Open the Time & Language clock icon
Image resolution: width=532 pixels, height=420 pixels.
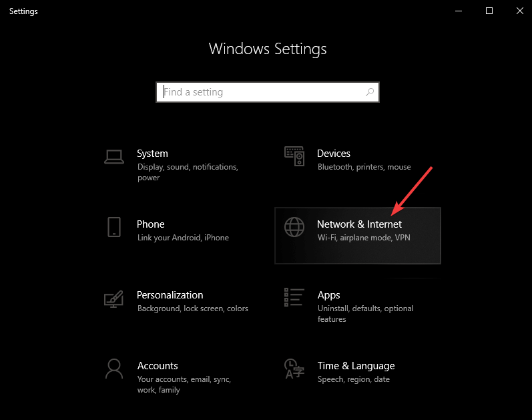click(x=294, y=369)
